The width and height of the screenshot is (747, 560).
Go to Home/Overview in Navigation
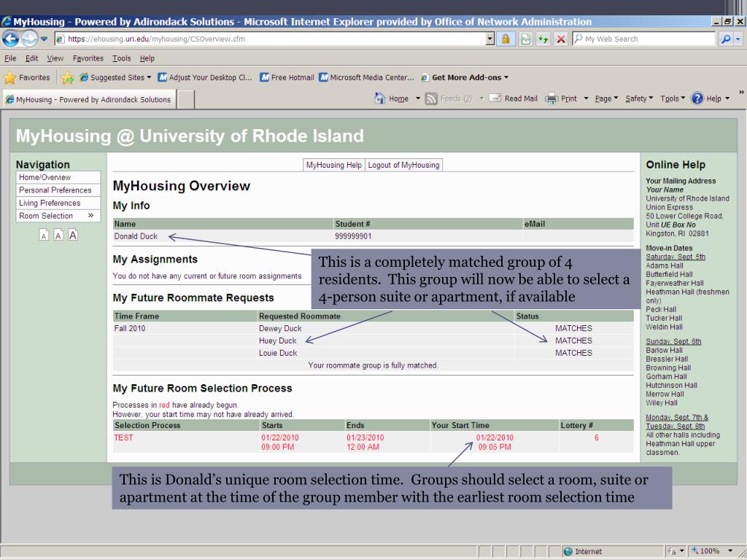click(x=58, y=177)
